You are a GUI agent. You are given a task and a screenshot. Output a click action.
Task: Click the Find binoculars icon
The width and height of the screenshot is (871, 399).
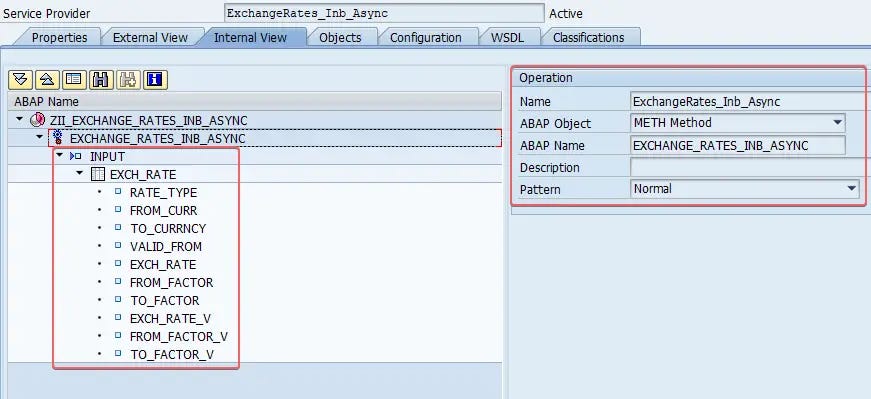coord(101,79)
